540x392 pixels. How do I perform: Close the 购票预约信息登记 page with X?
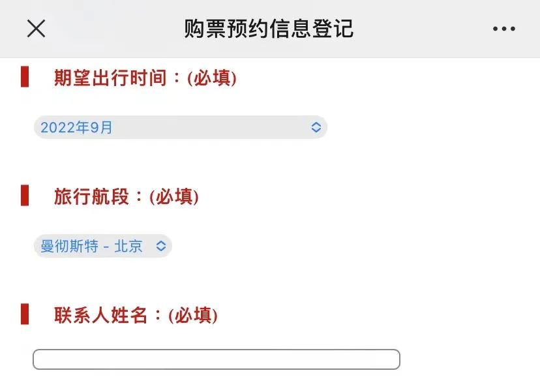(x=36, y=29)
